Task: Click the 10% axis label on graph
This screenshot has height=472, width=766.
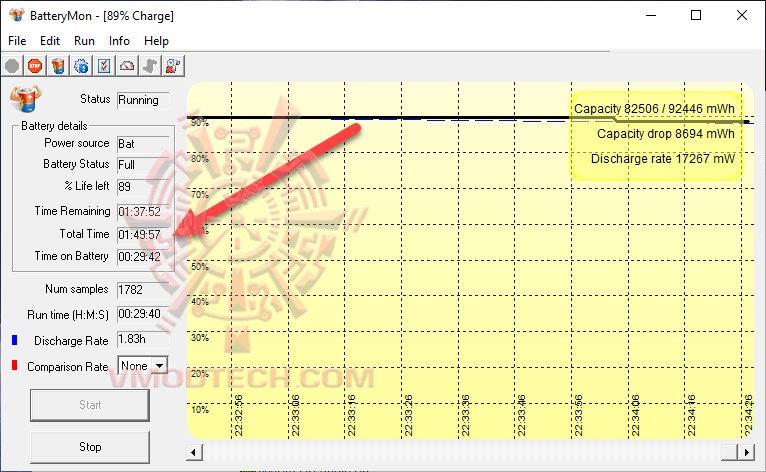Action: click(200, 409)
